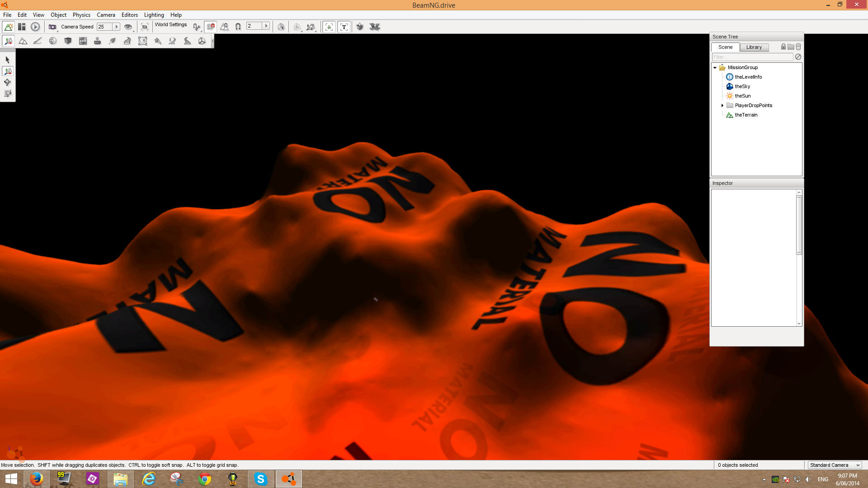Select theTerrain in scene tree

click(746, 115)
